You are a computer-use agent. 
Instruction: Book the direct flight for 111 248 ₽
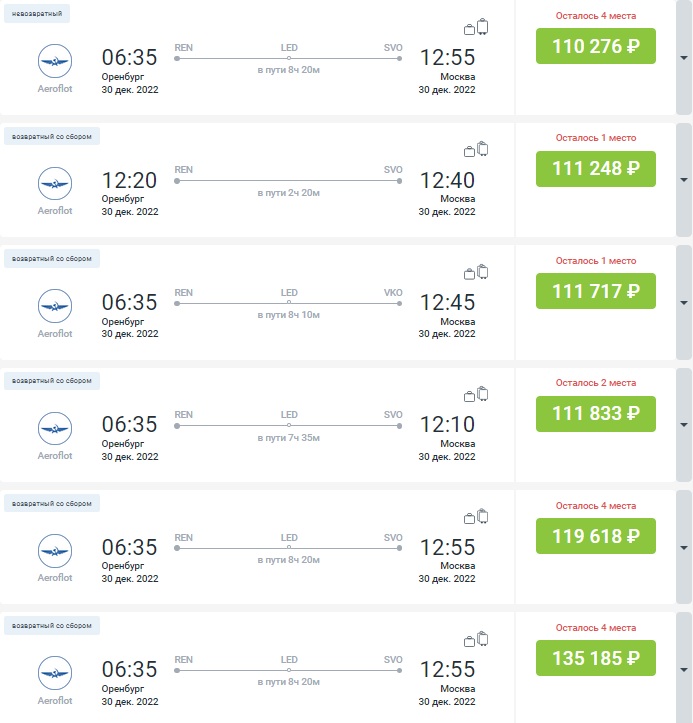(595, 169)
